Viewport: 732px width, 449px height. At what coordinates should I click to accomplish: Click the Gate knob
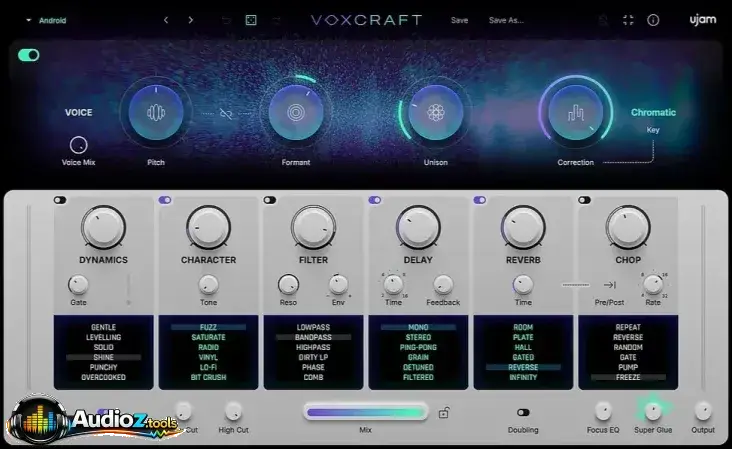78,285
